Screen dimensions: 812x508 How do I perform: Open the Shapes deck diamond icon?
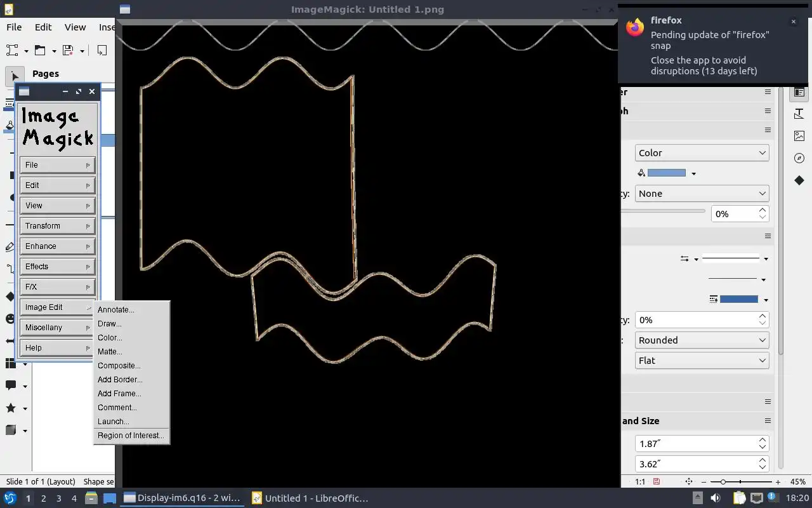[799, 180]
